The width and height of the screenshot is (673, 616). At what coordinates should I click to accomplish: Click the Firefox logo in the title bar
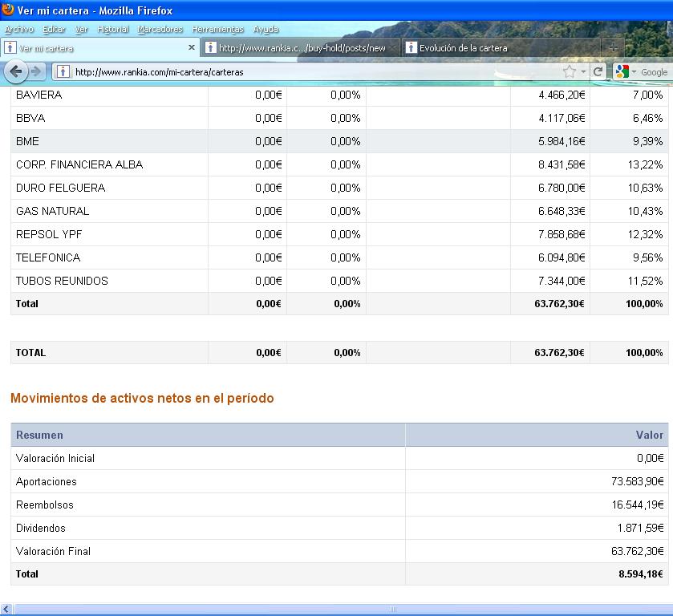point(8,10)
